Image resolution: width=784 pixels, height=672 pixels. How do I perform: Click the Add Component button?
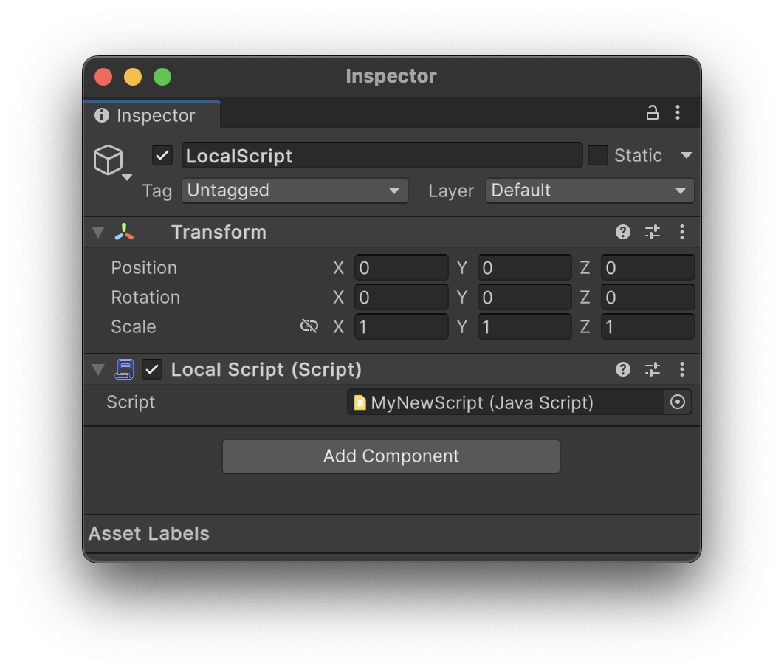(x=391, y=456)
